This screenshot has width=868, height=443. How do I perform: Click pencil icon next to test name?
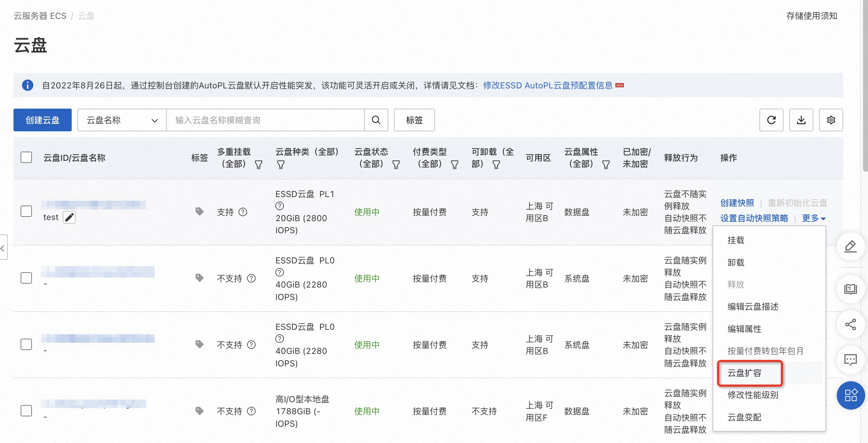pos(69,217)
